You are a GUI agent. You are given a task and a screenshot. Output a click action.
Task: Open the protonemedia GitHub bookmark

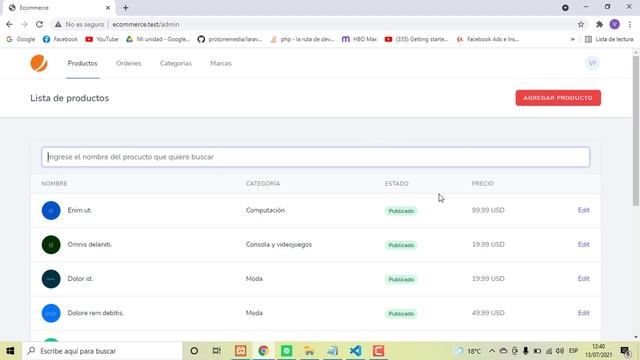click(230, 39)
